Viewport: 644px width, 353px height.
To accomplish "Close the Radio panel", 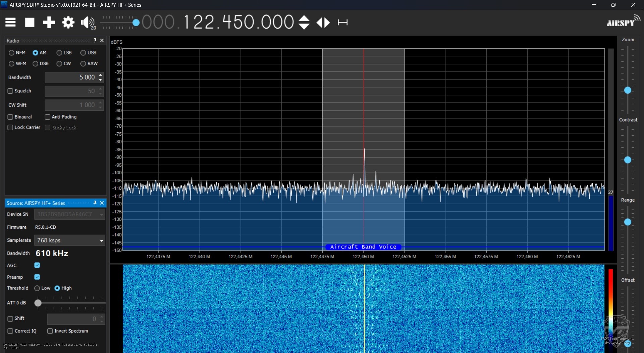I will click(x=102, y=40).
